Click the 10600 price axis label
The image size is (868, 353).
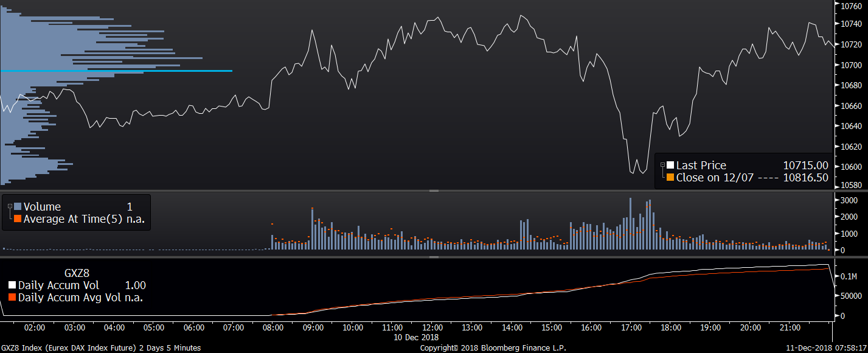[x=850, y=167]
